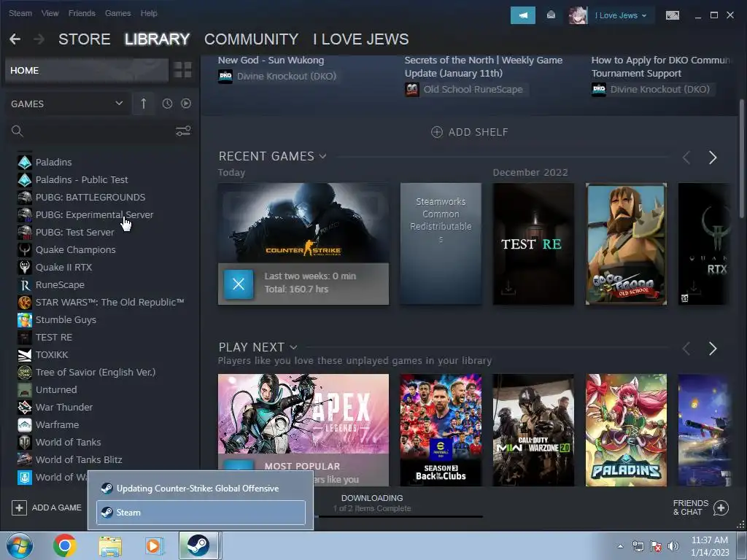The width and height of the screenshot is (747, 560).
Task: Expand the Recent Games shelf dropdown
Action: point(322,156)
